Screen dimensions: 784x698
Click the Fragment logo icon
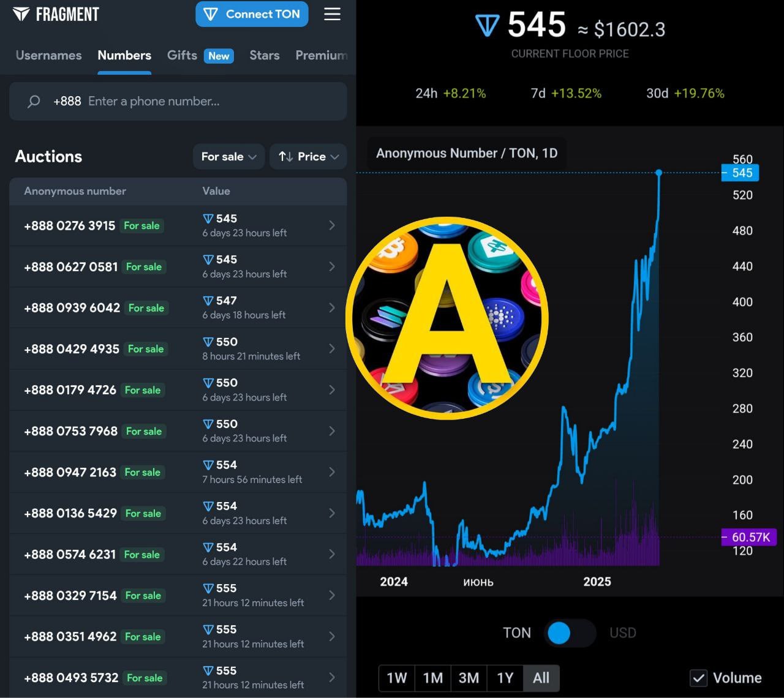[21, 14]
